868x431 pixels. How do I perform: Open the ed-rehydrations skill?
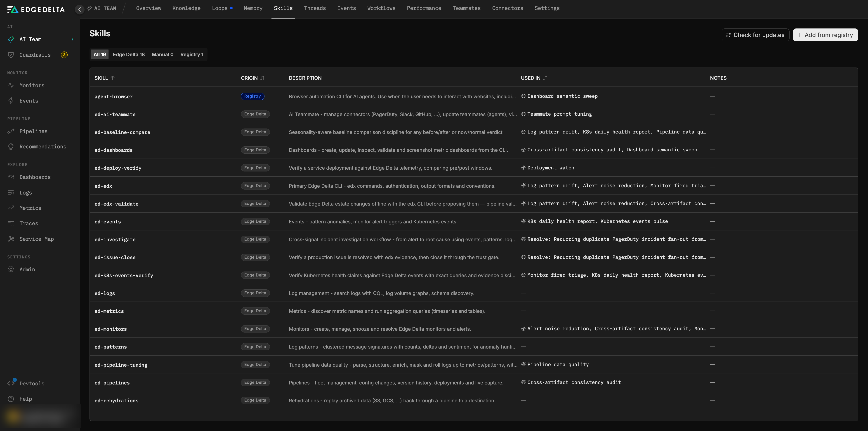tap(117, 401)
